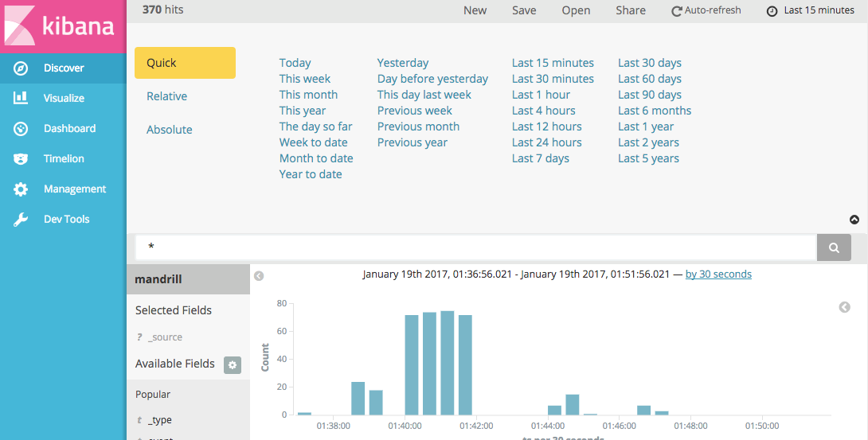Collapse the fields sidebar arrow
The image size is (868, 440).
click(x=259, y=275)
